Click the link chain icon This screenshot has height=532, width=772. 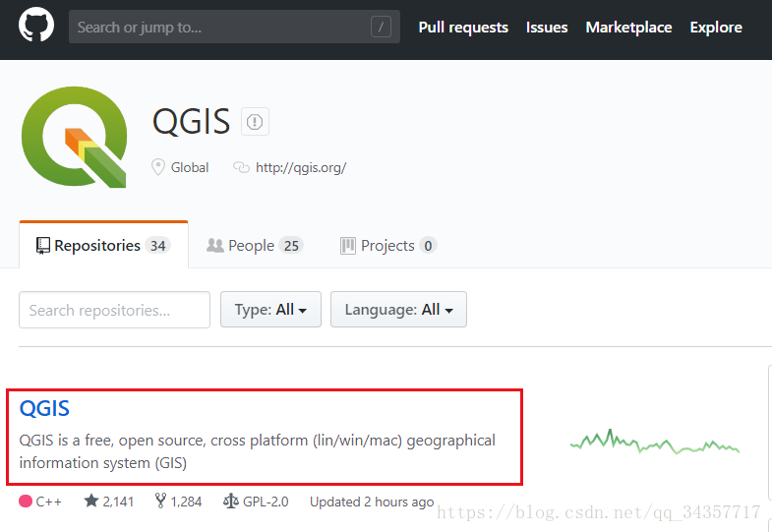241,167
